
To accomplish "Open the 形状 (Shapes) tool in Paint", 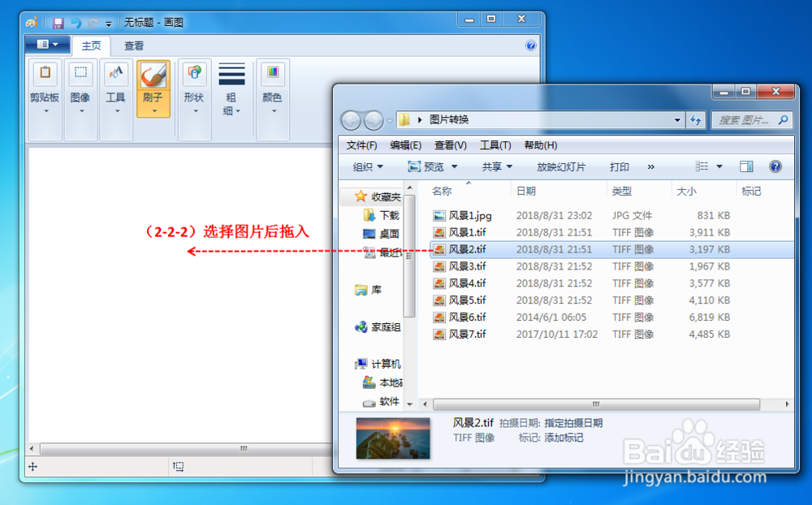I will 194,81.
